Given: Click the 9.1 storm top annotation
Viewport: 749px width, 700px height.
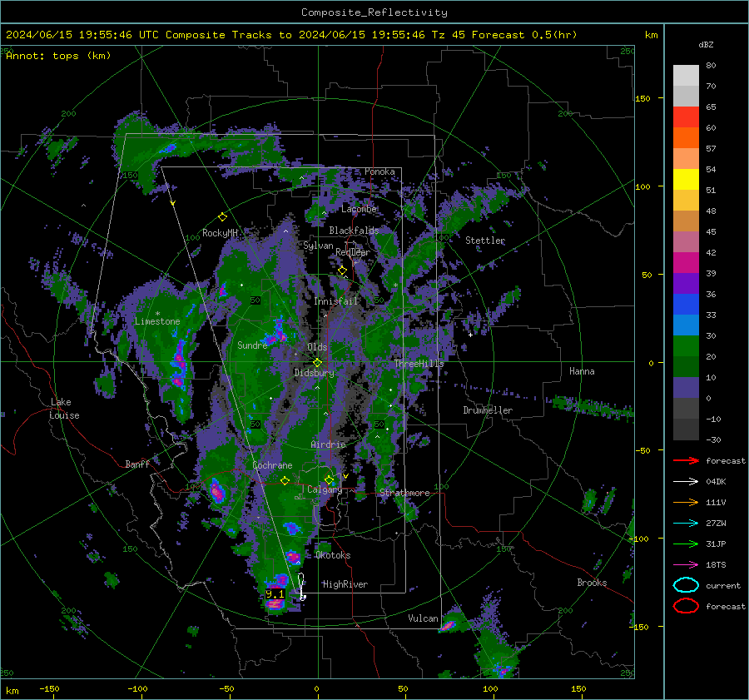Looking at the screenshot, I should (x=275, y=594).
